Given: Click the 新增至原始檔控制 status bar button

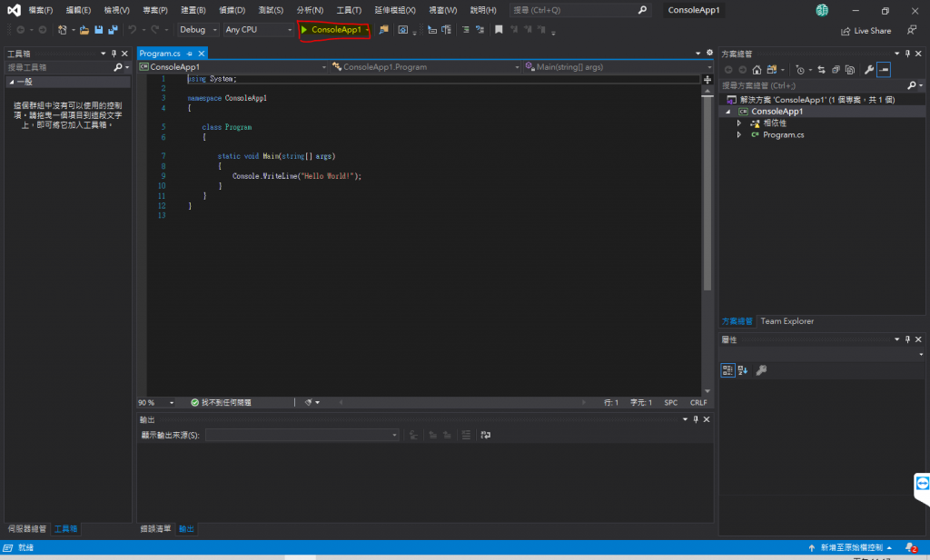Looking at the screenshot, I should point(850,548).
